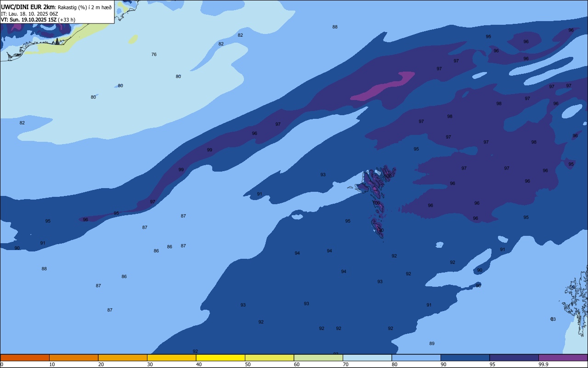Click the golden 30–40 legend swatch
Image resolution: width=588 pixels, height=368 pixels.
tap(171, 357)
